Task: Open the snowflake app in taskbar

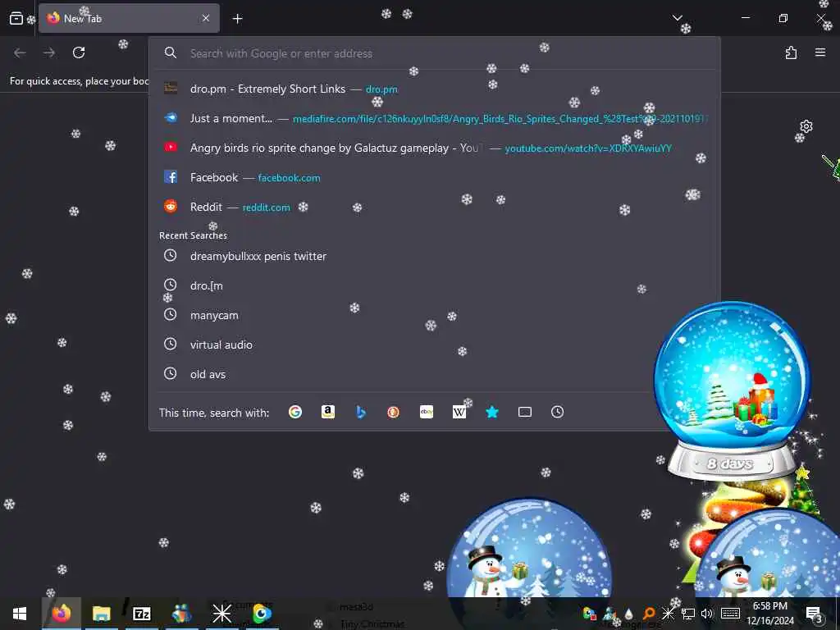Action: tap(221, 614)
